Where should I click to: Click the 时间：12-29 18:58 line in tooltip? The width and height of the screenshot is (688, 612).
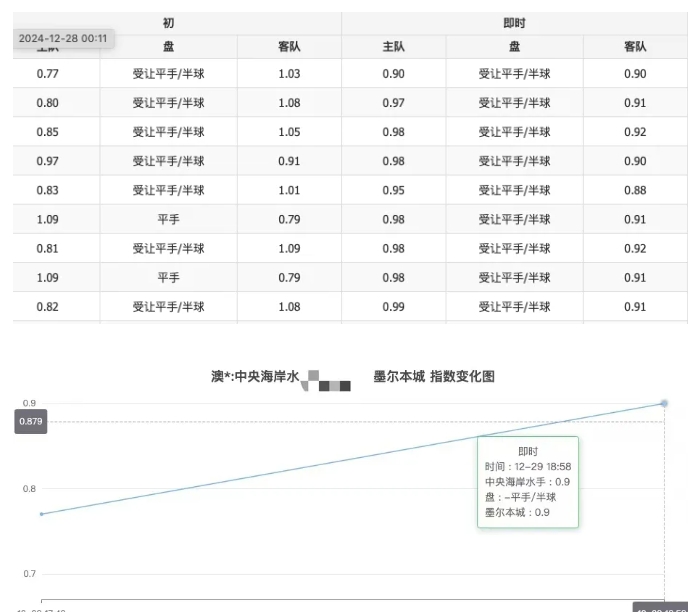(x=527, y=466)
